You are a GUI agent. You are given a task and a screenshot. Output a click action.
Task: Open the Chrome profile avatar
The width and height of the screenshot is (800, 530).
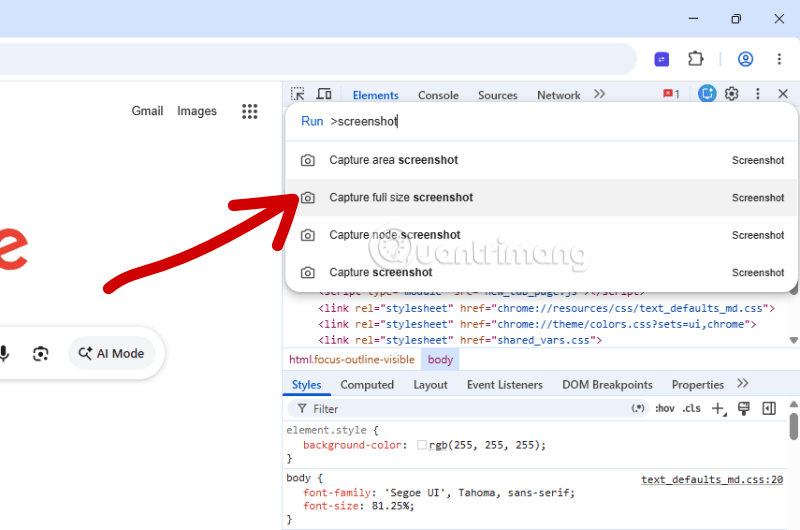click(745, 59)
